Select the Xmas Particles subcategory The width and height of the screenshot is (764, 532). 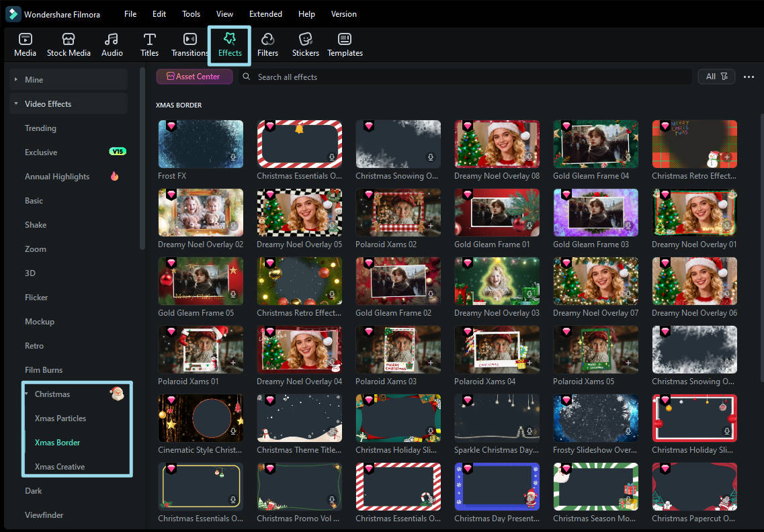[60, 418]
